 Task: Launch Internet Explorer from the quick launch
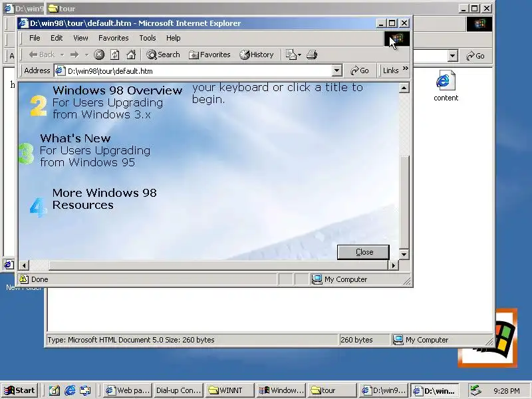70,390
